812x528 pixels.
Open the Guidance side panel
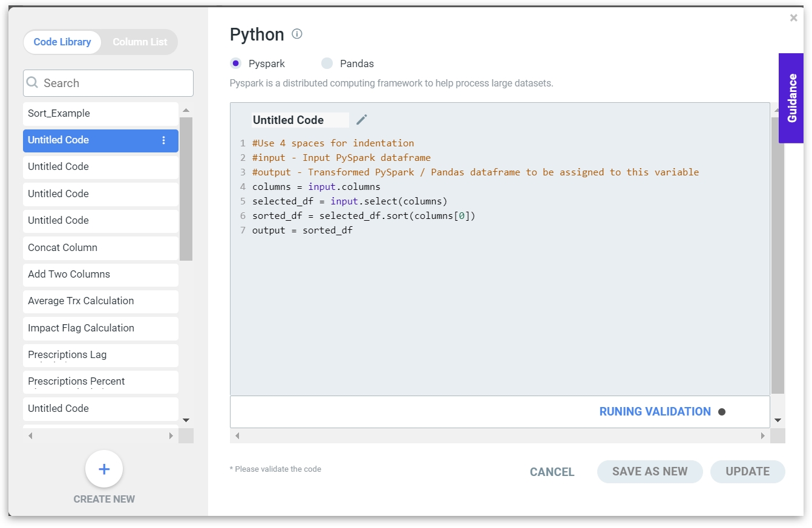(x=791, y=98)
